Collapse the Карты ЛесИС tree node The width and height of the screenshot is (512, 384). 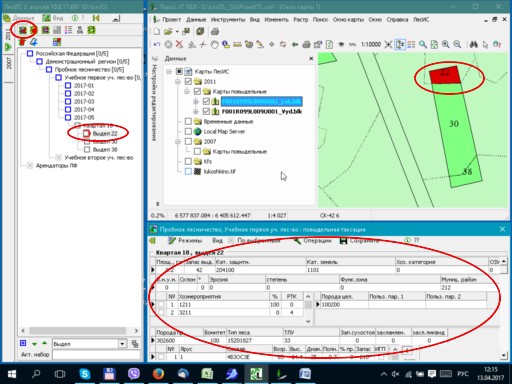pyautogui.click(x=169, y=71)
